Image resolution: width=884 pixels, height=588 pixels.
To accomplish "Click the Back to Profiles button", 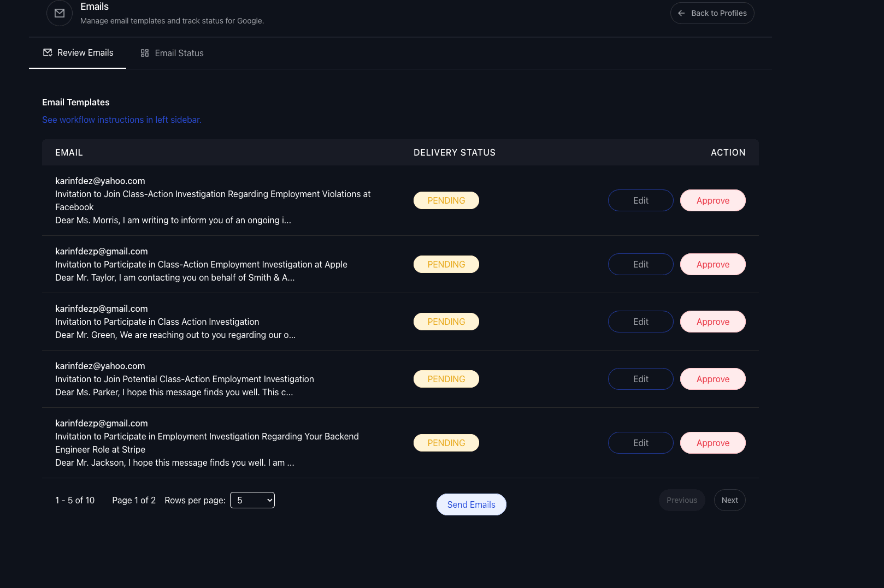I will pyautogui.click(x=712, y=13).
